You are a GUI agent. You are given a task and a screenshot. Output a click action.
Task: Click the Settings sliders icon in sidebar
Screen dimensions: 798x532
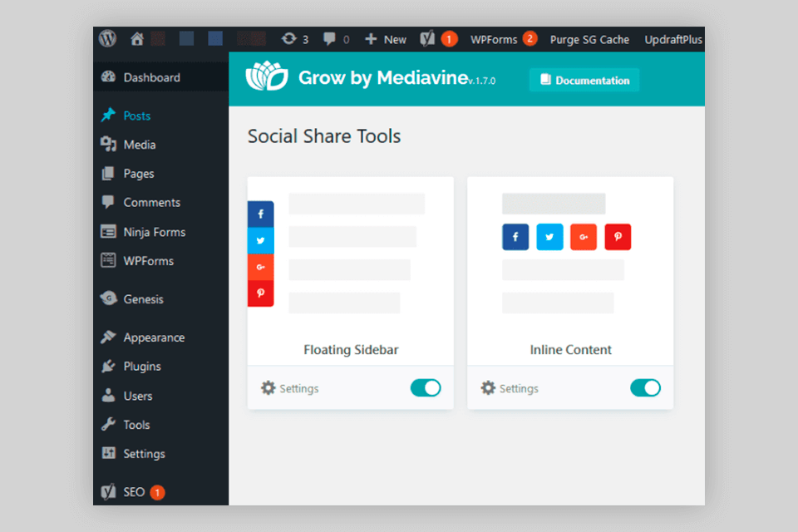pyautogui.click(x=108, y=453)
